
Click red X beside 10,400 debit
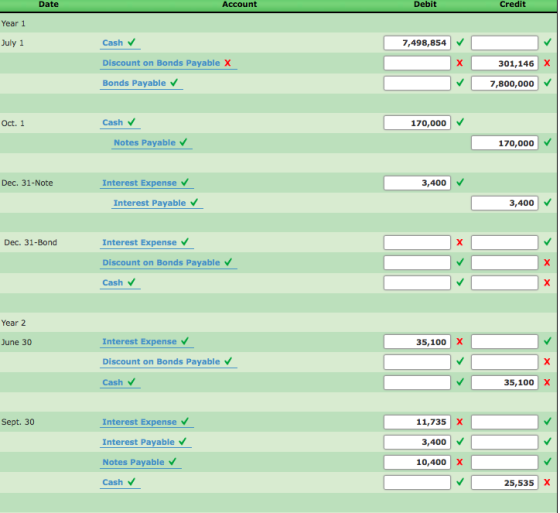tap(460, 462)
